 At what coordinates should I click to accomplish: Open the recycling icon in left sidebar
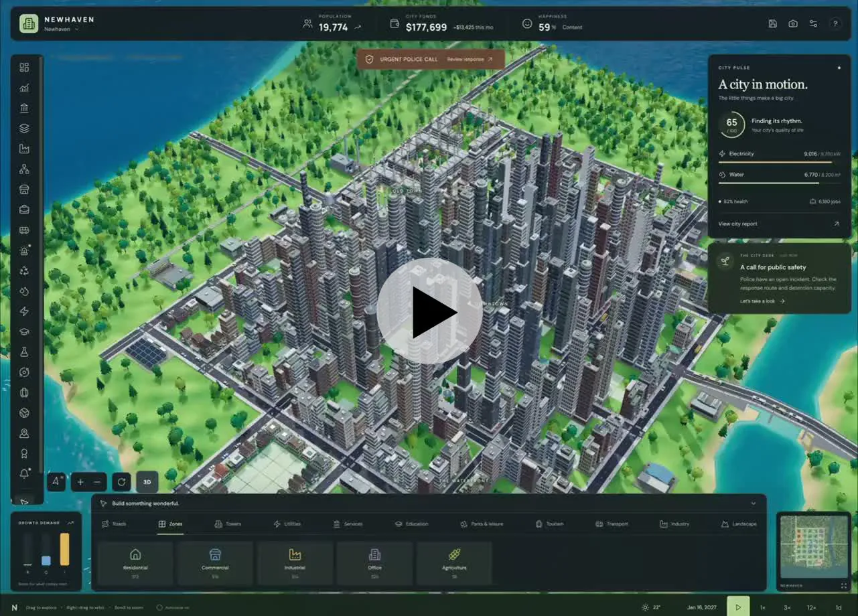(24, 271)
